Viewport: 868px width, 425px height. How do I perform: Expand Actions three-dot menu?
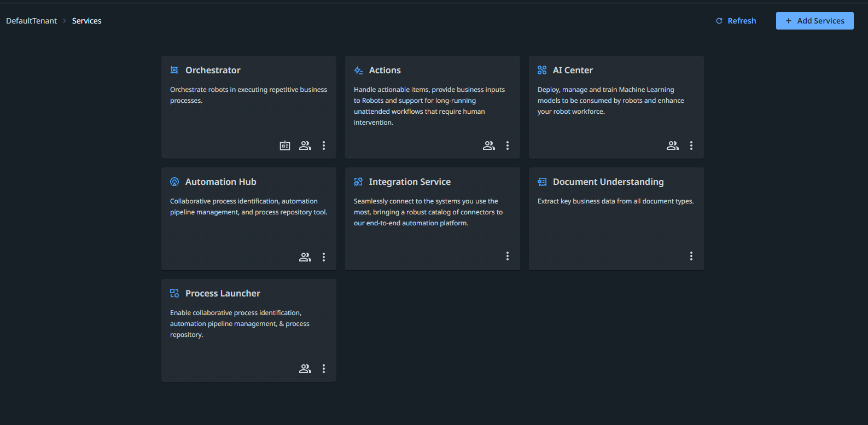tap(508, 145)
